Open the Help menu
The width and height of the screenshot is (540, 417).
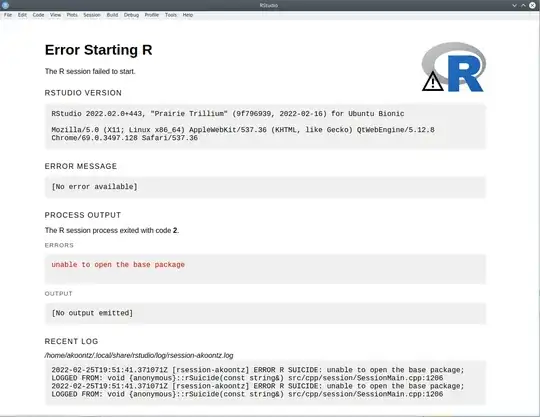click(188, 15)
